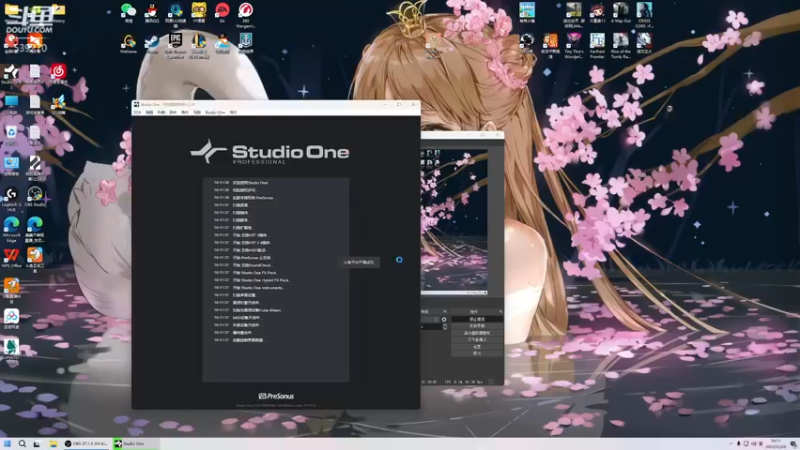Open the World of Warships anchor icon
800x450 pixels.
[x=246, y=41]
